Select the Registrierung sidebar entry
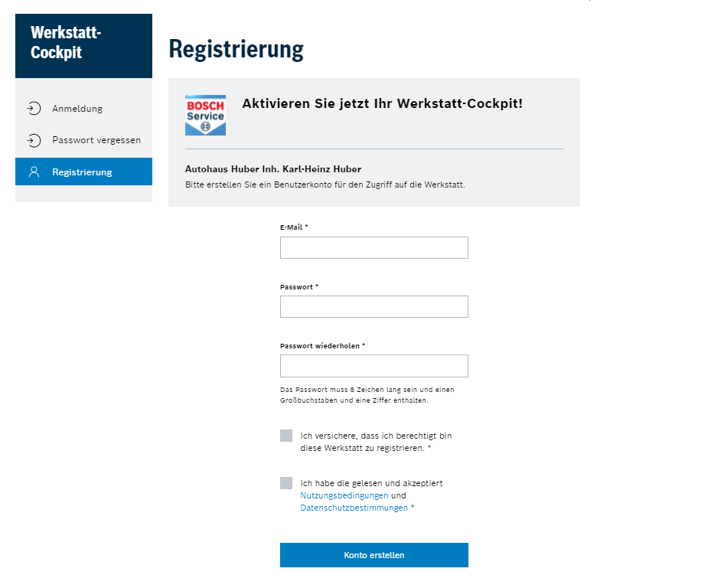 point(83,171)
